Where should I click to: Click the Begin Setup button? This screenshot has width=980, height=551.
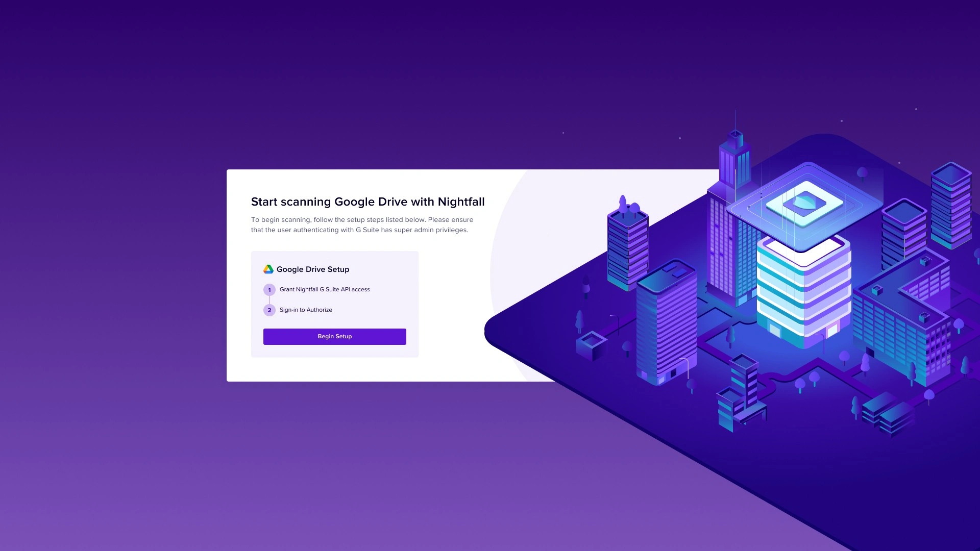pos(334,337)
